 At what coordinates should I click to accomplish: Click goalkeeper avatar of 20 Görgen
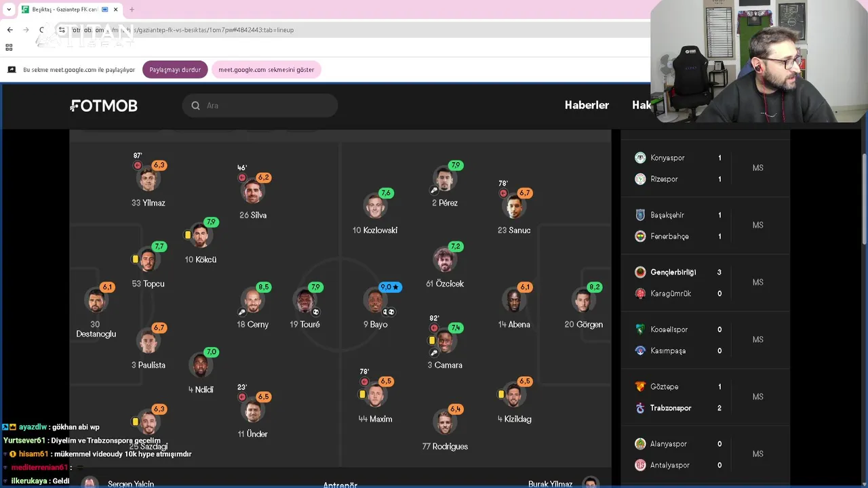coord(583,301)
